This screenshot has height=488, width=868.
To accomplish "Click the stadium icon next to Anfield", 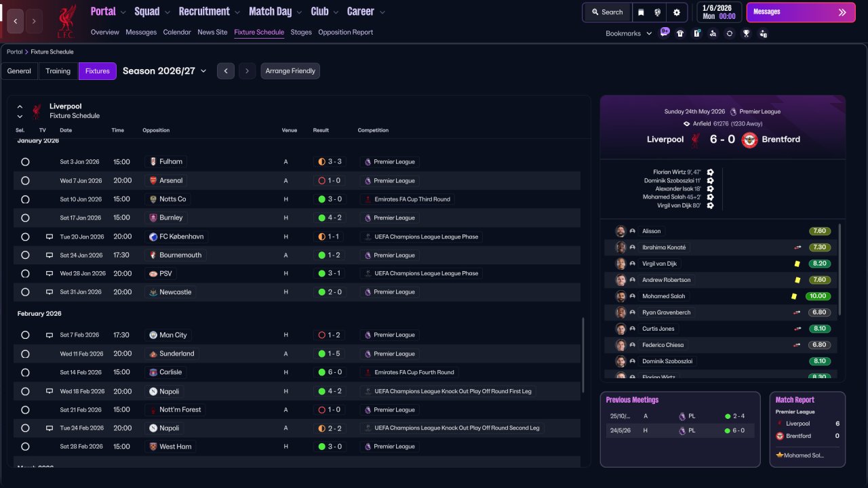I will 687,124.
